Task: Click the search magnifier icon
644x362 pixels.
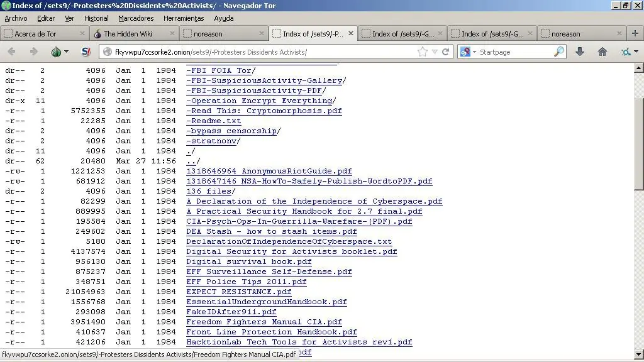Action: tap(558, 52)
